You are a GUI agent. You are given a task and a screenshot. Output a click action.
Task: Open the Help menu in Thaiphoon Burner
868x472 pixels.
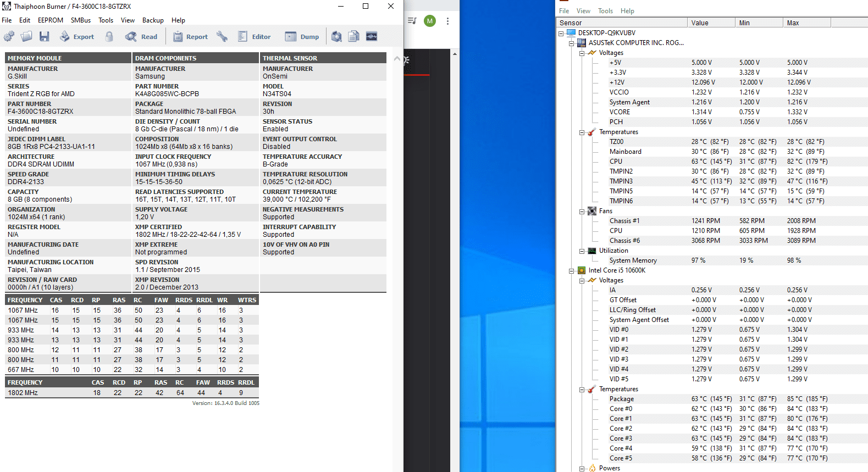coord(178,20)
